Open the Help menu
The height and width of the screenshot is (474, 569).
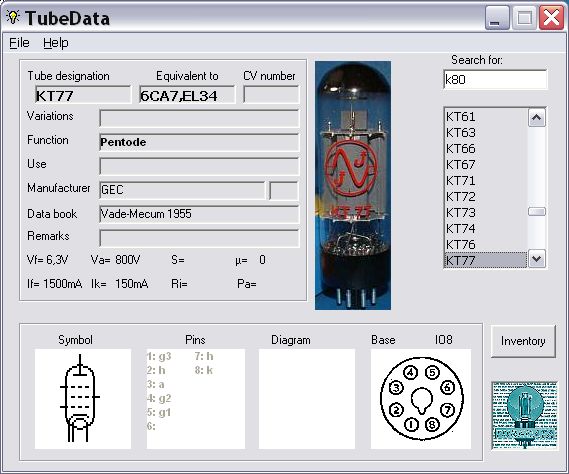(56, 43)
